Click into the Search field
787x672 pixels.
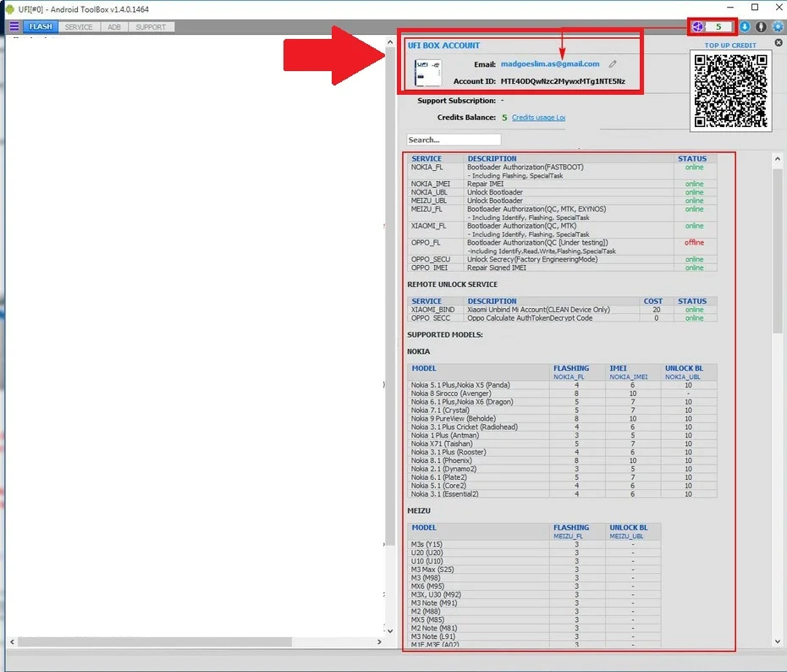454,140
